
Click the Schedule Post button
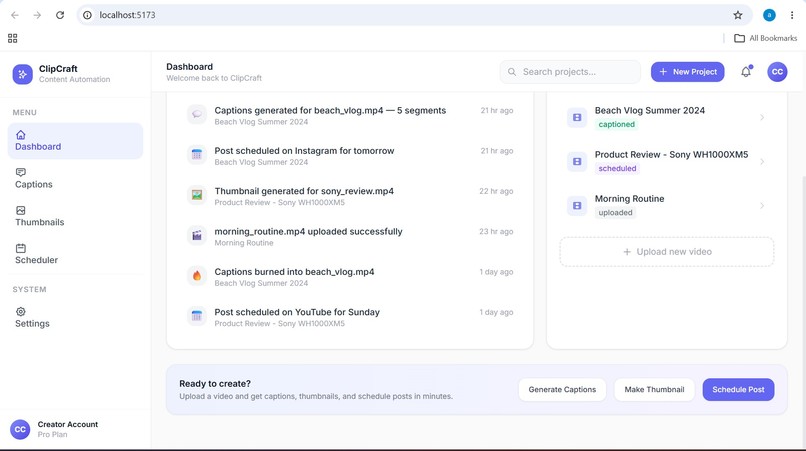pos(738,389)
